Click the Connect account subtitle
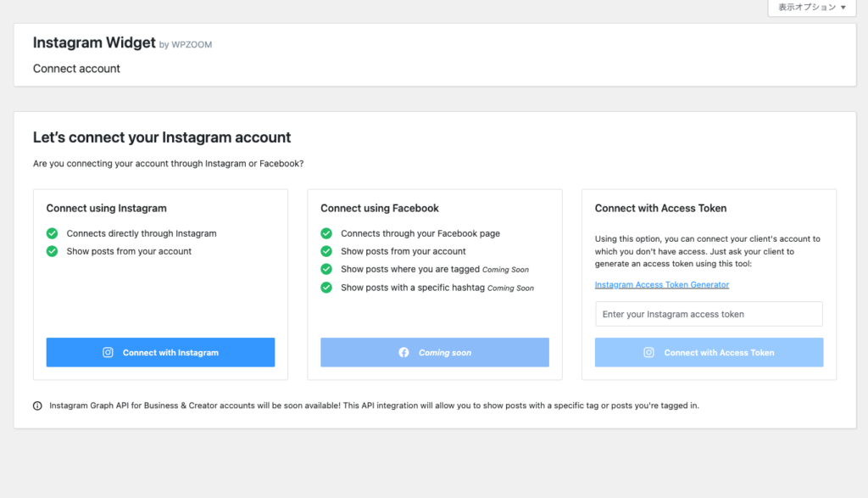This screenshot has width=868, height=498. 76,69
